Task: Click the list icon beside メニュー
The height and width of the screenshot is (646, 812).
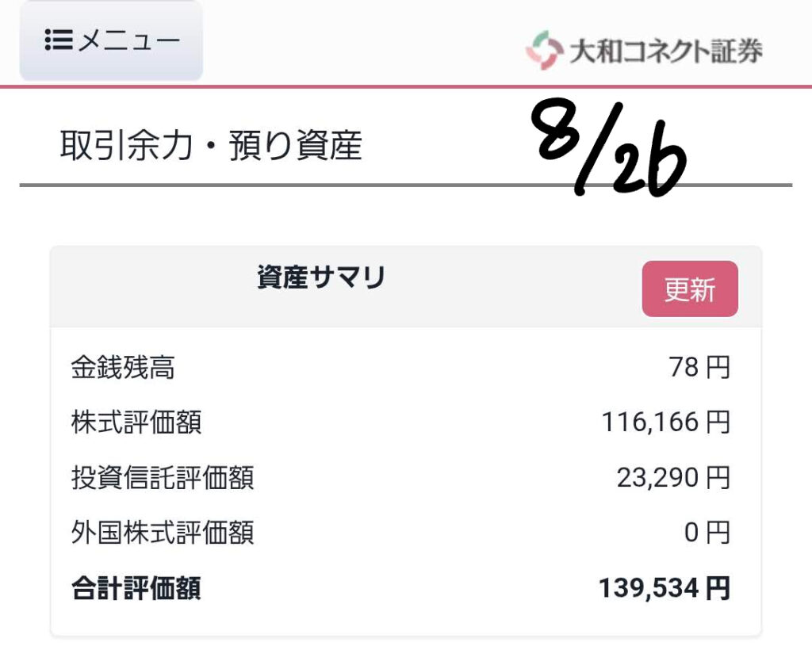Action: tap(59, 40)
